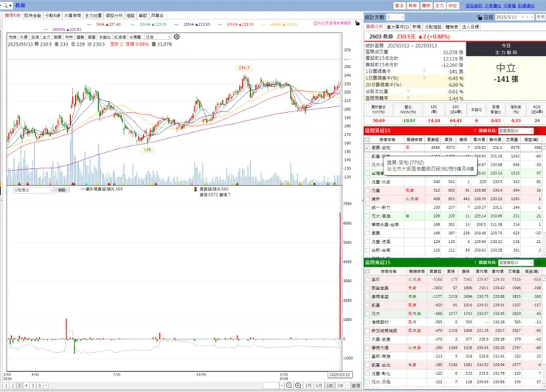Tick the checkbox for 美林 row

[x=367, y=199]
